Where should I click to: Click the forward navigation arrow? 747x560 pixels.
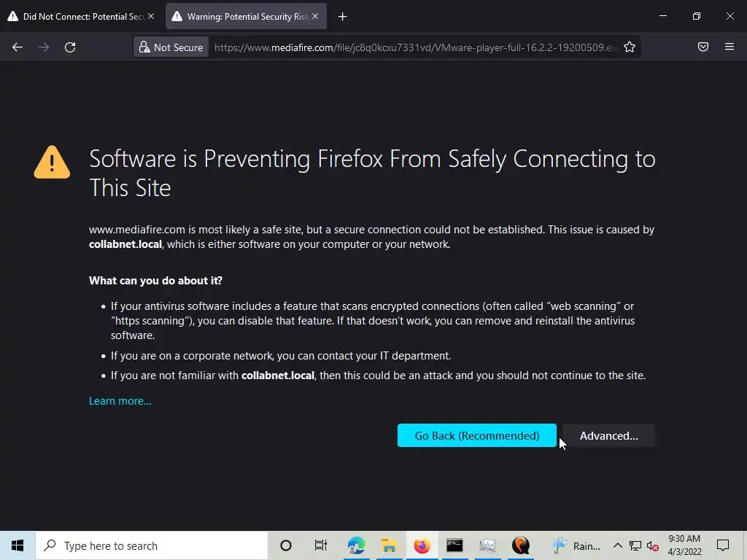click(44, 47)
